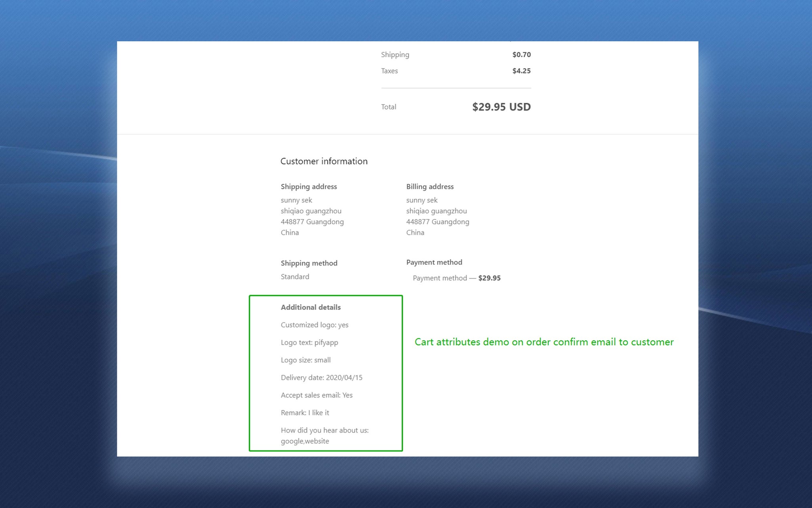Click the Customer information heading
The height and width of the screenshot is (508, 812).
[324, 161]
